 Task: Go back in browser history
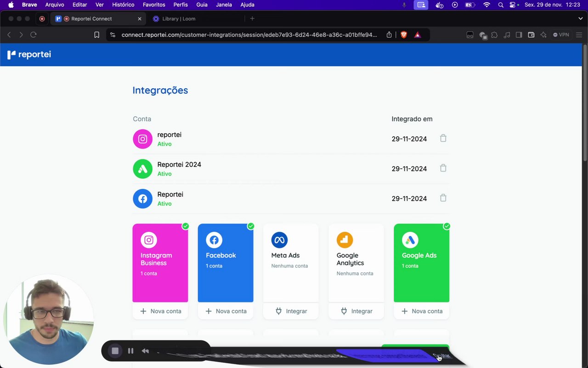(9, 34)
